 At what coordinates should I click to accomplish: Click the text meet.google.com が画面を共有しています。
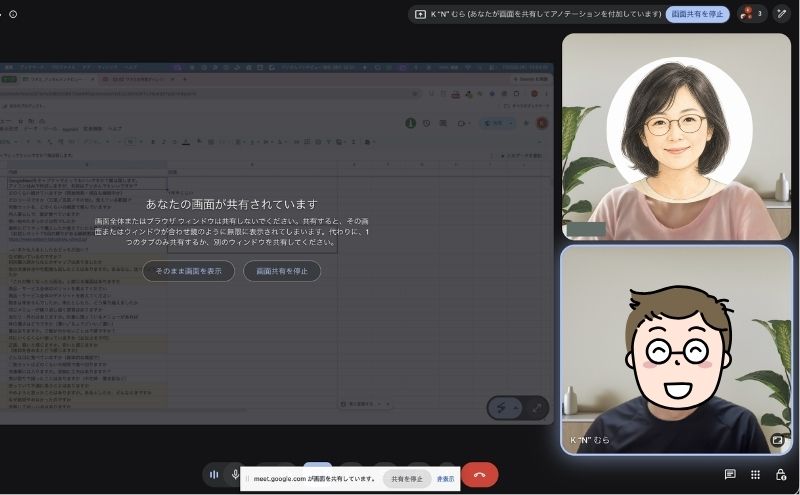(x=314, y=479)
